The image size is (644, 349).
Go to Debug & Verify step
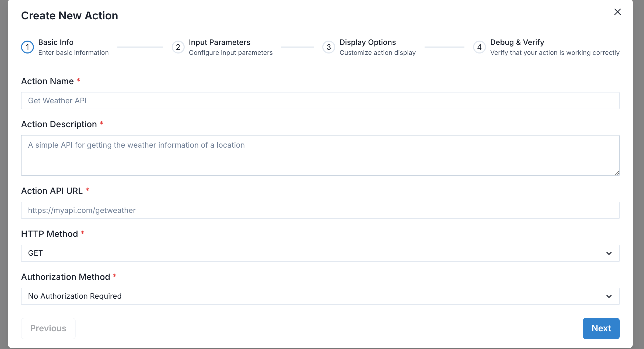[517, 42]
